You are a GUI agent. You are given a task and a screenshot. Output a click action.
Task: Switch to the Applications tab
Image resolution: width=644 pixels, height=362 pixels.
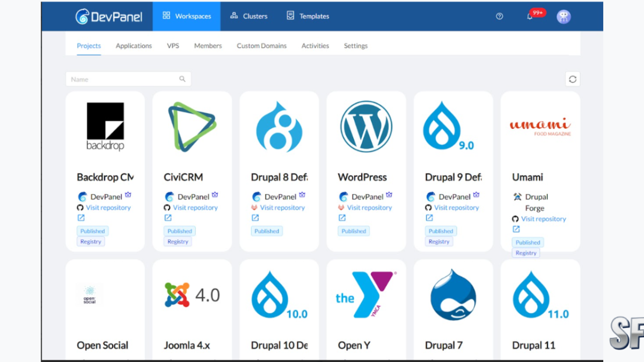134,46
